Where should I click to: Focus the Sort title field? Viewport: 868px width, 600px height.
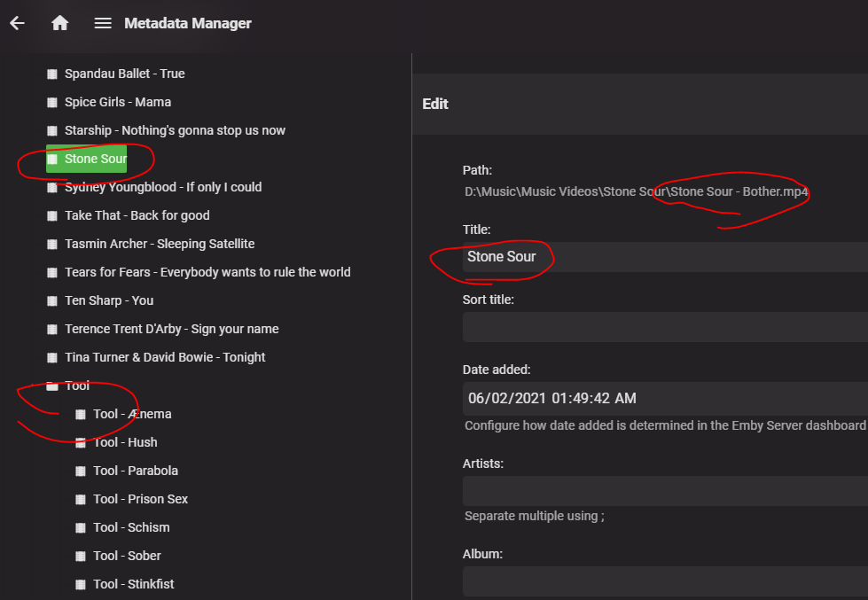click(x=665, y=327)
